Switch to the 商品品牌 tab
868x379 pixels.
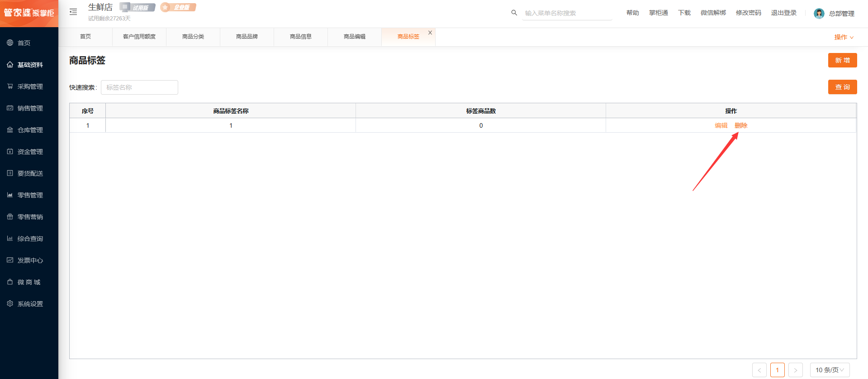[247, 37]
